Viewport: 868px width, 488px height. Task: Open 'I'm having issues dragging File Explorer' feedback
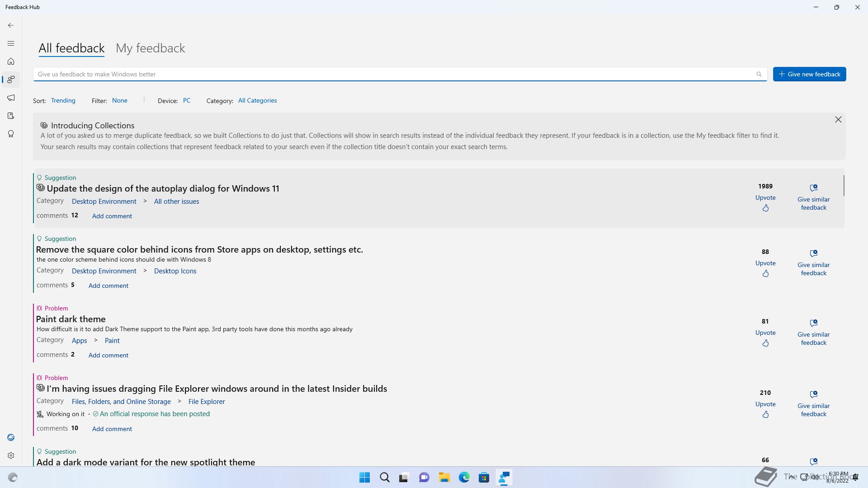(x=217, y=389)
